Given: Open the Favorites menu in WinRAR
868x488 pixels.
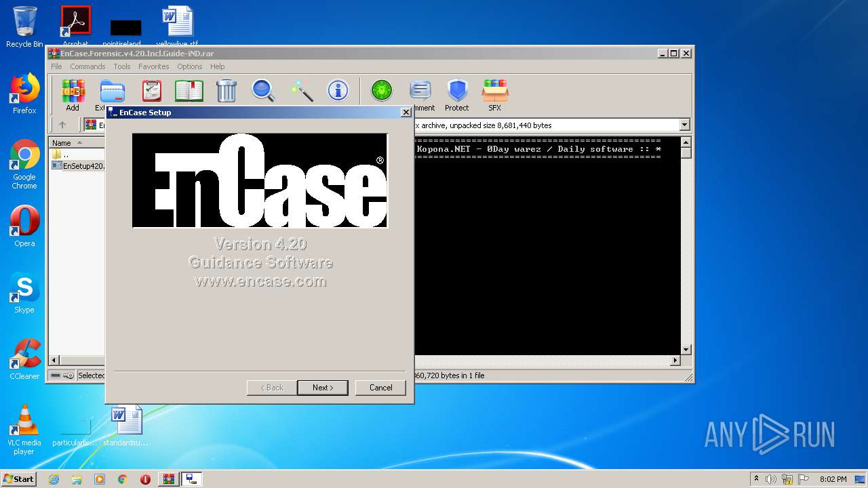Looking at the screenshot, I should coord(154,66).
